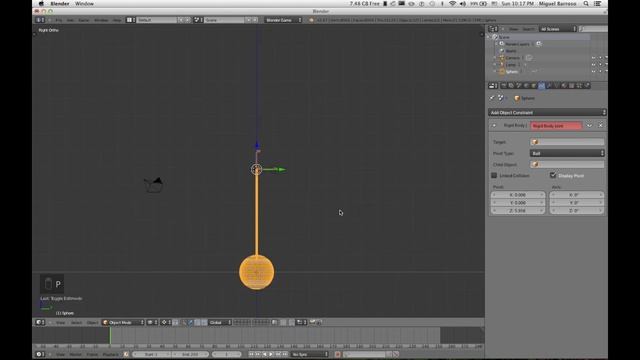Toggle Sphere selectability arrow in outliner
The image size is (640, 360).
click(x=600, y=72)
